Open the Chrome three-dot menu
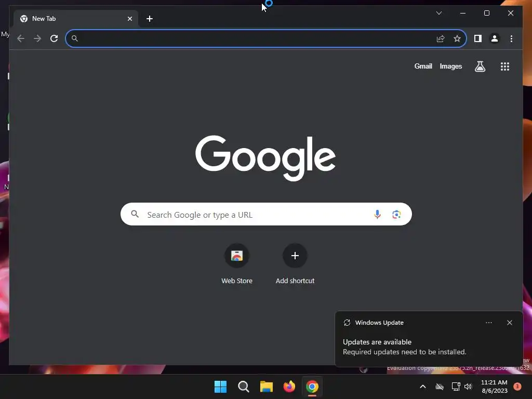This screenshot has width=532, height=399. 511,38
